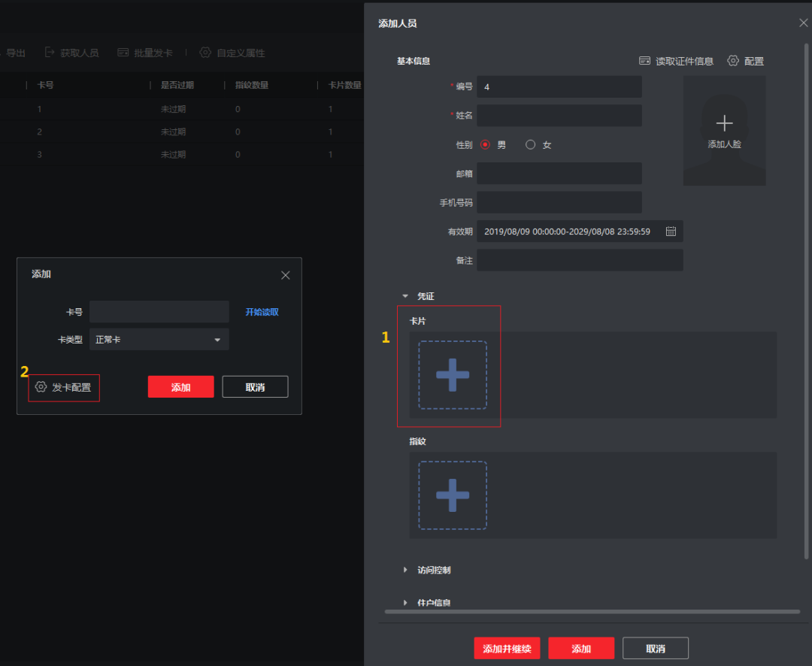Add a card with the plus tile
The height and width of the screenshot is (666, 812).
[x=453, y=375]
